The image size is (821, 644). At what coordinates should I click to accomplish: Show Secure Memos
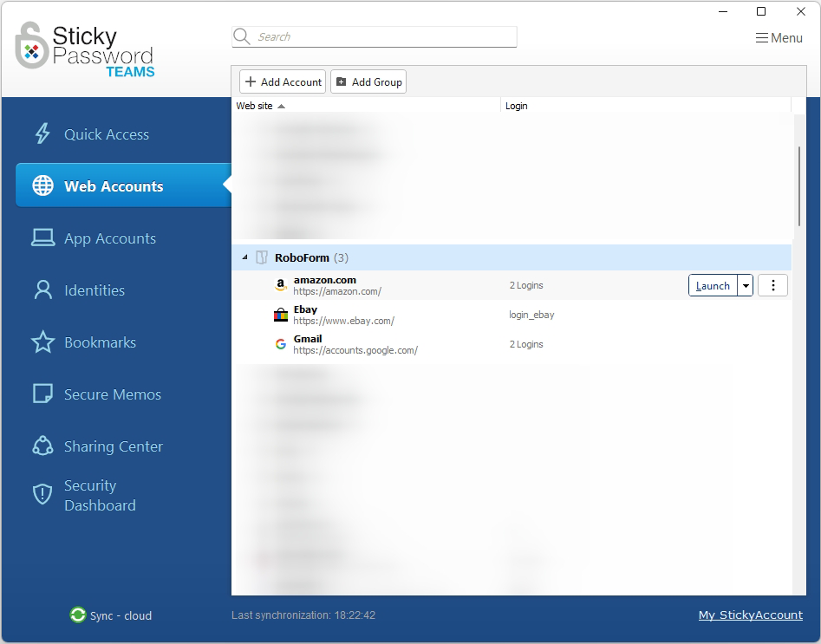click(x=113, y=394)
